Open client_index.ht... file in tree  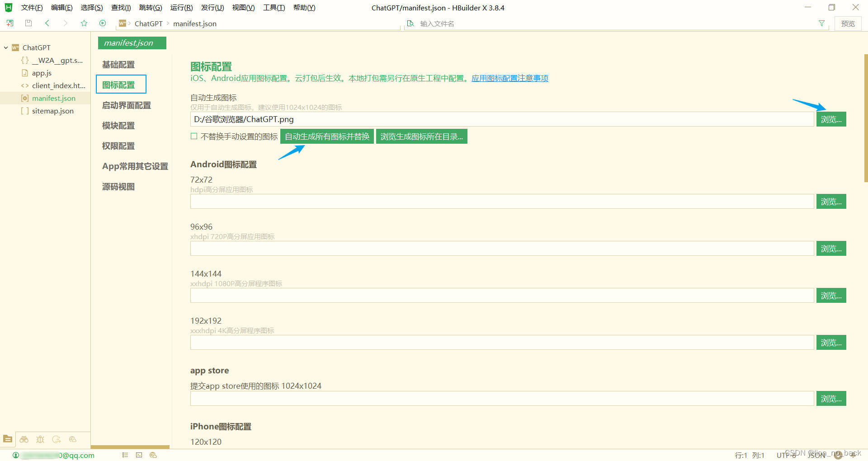coord(58,85)
